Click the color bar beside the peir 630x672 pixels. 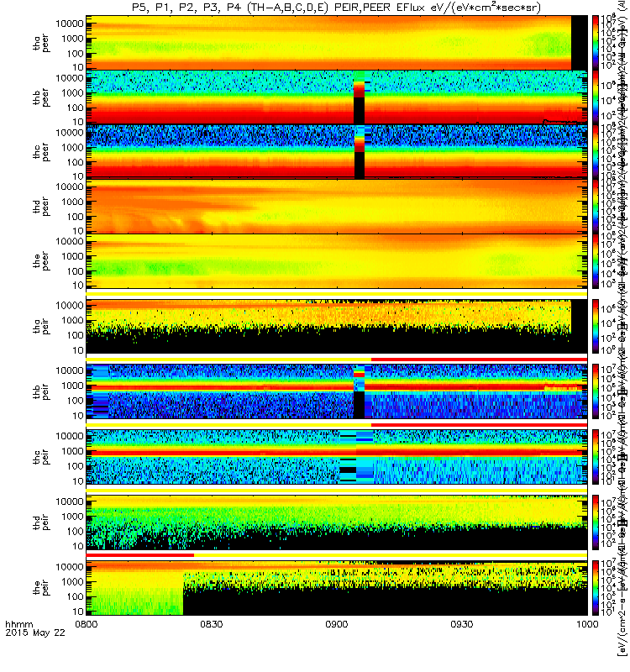[x=596, y=588]
